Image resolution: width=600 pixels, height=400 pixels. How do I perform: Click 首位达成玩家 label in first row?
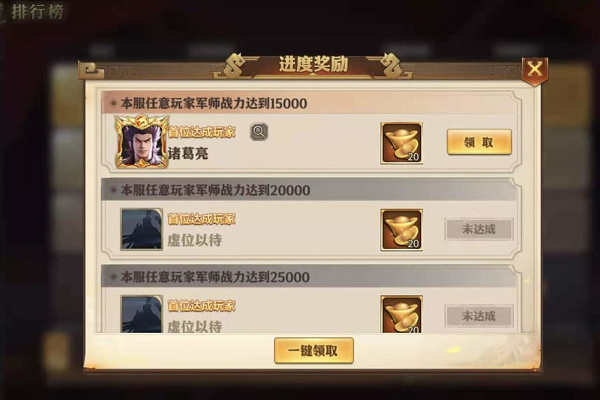(202, 132)
